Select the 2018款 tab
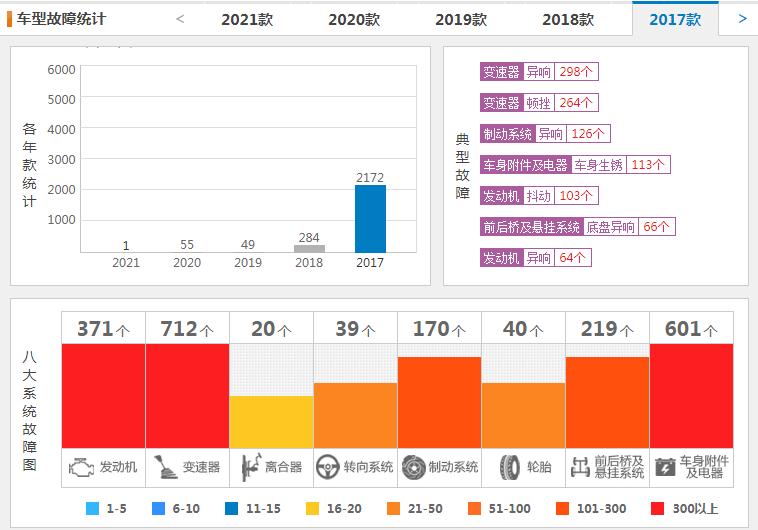 pyautogui.click(x=568, y=19)
